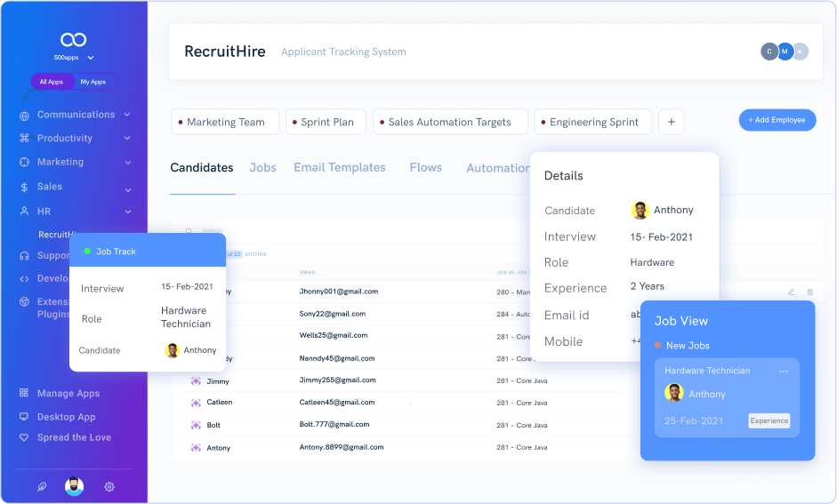The height and width of the screenshot is (504, 837).
Task: Click the dollar icon beside Sales
Action: [24, 188]
